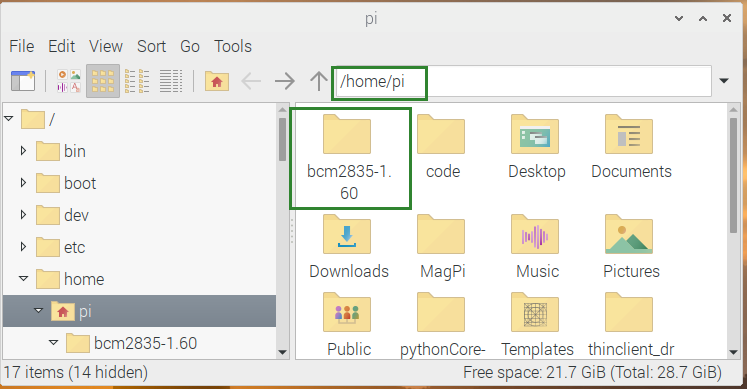The height and width of the screenshot is (389, 747).
Task: Open the Sort menu
Action: click(x=151, y=46)
